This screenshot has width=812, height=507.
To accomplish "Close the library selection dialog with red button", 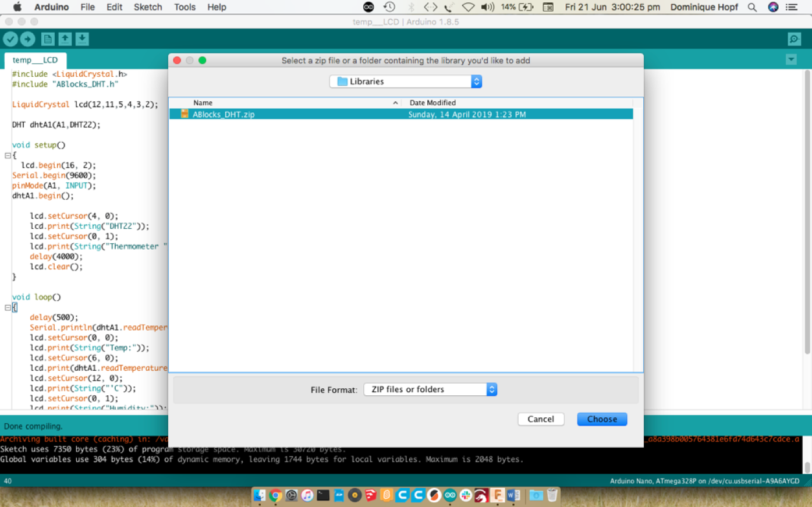I will pos(177,60).
